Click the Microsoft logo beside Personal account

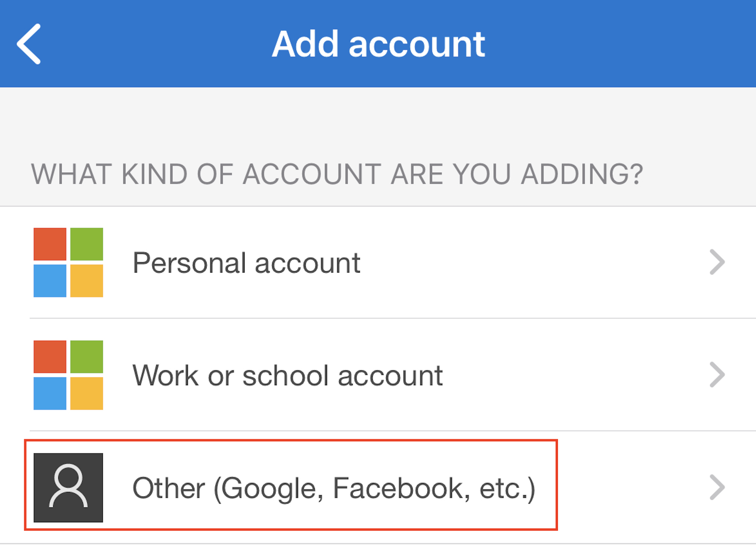pyautogui.click(x=68, y=262)
